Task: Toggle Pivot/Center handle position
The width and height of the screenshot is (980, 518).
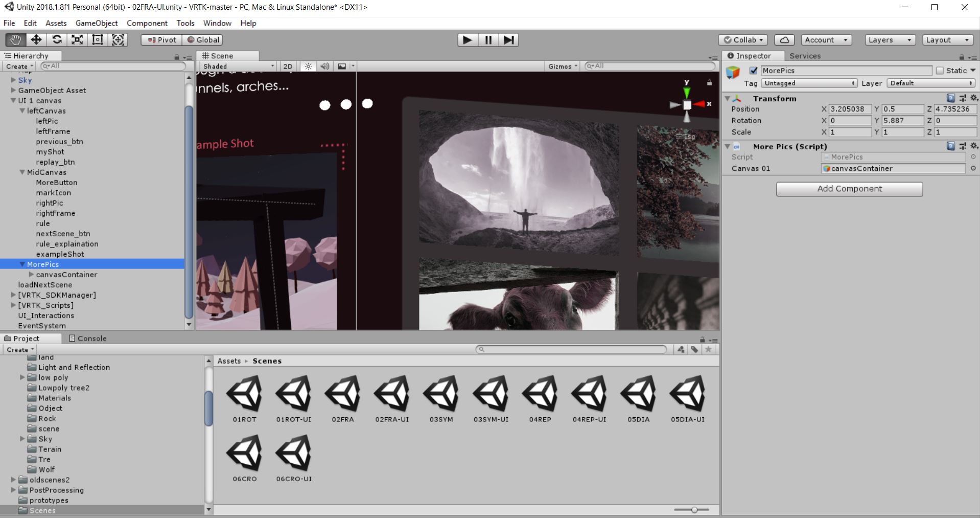Action: coord(161,40)
